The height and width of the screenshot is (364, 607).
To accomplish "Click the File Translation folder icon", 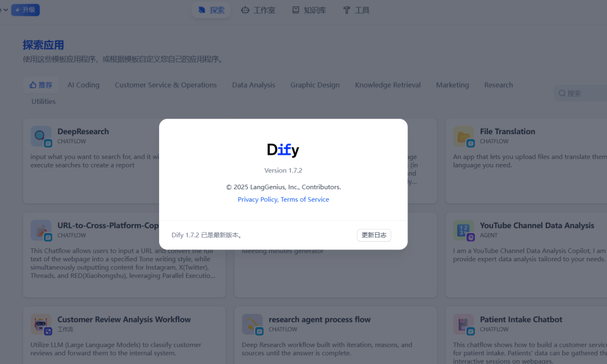I will pyautogui.click(x=463, y=136).
